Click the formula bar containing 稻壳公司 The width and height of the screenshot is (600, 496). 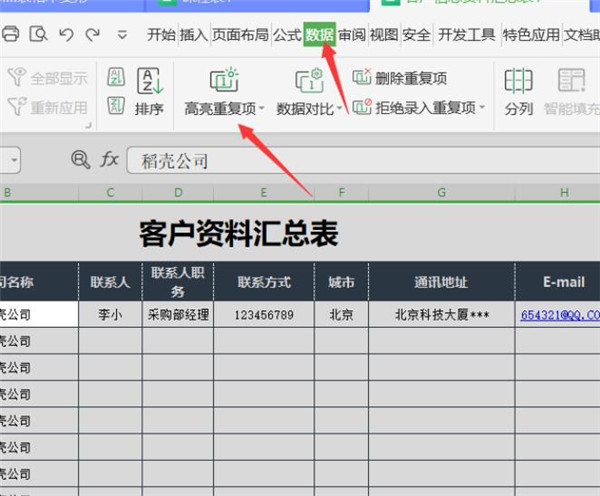pos(360,159)
